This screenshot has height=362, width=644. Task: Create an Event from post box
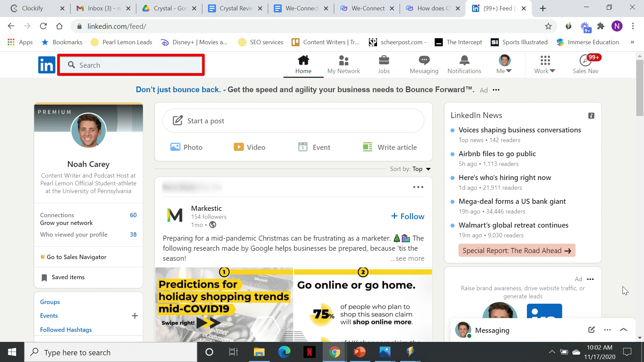click(314, 147)
